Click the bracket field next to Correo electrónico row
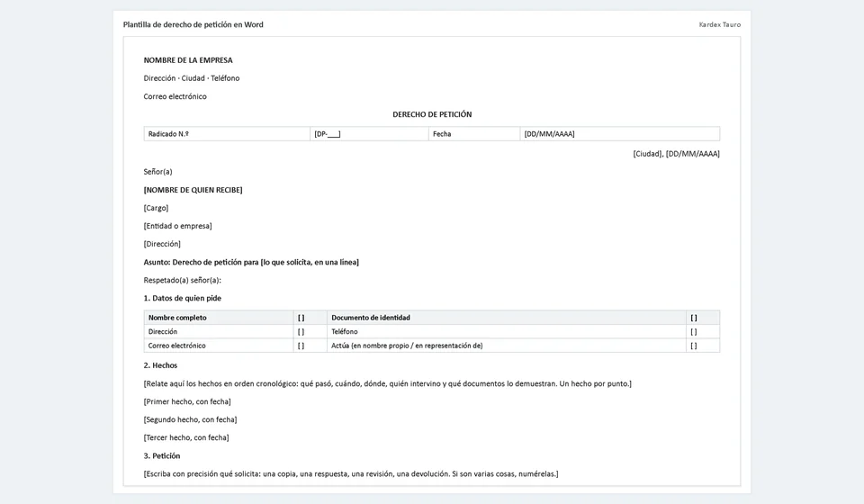Screen dimensions: 864x504 tap(310, 346)
